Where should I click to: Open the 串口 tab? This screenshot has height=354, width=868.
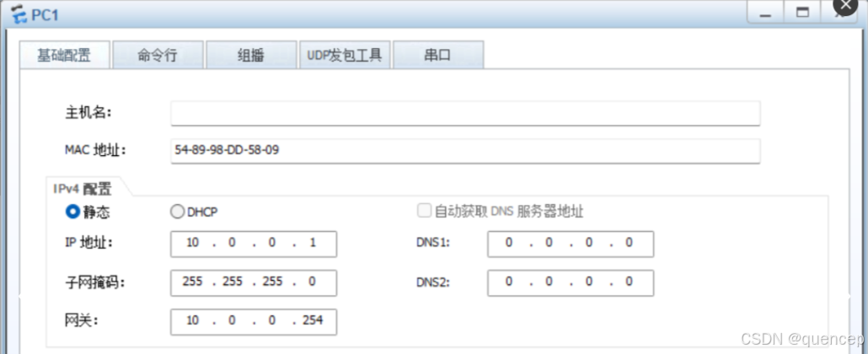438,55
